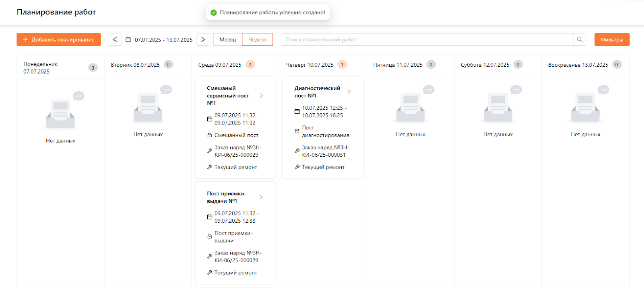Screen dimensions: 644x291
Task: Click the Среда 09.07.2025 count badge
Action: tap(250, 65)
